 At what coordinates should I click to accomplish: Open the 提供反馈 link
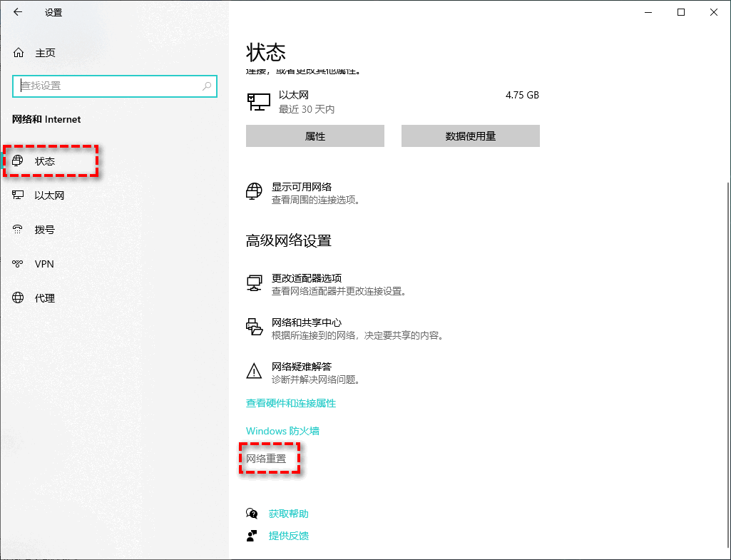click(x=289, y=536)
